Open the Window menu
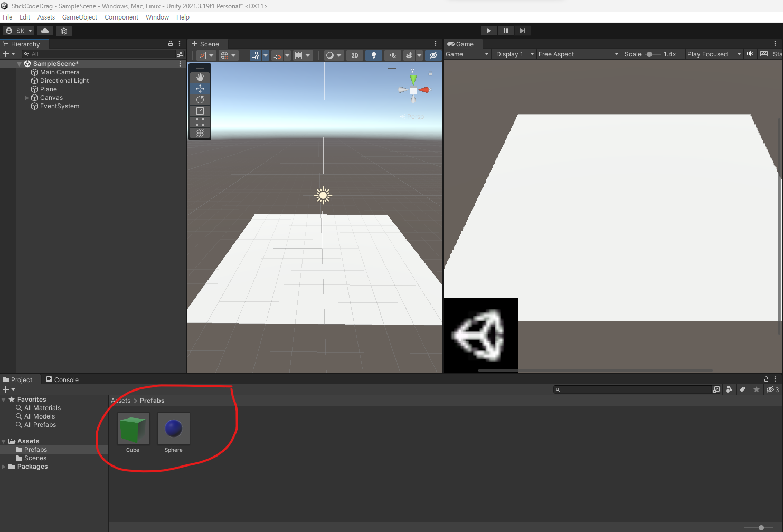783x532 pixels. pos(157,17)
